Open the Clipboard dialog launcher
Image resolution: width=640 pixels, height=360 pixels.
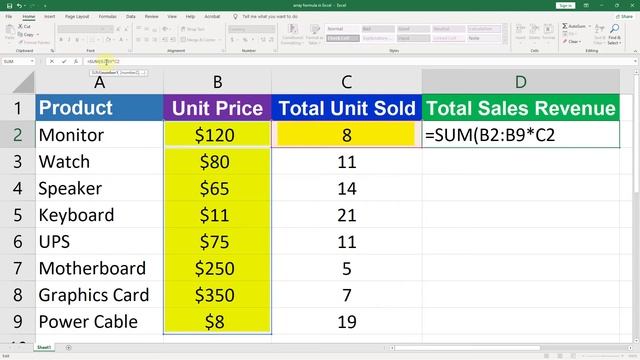pos(52,51)
